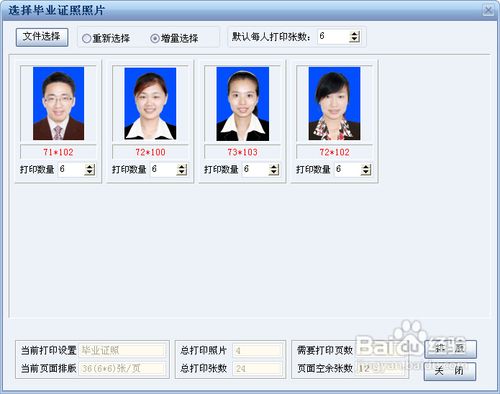Click the red 73*103 size label
Viewport: 500px width, 394px height.
click(x=242, y=152)
